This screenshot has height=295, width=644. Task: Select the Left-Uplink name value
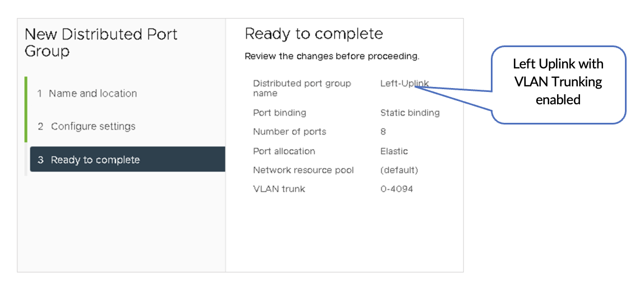(404, 84)
